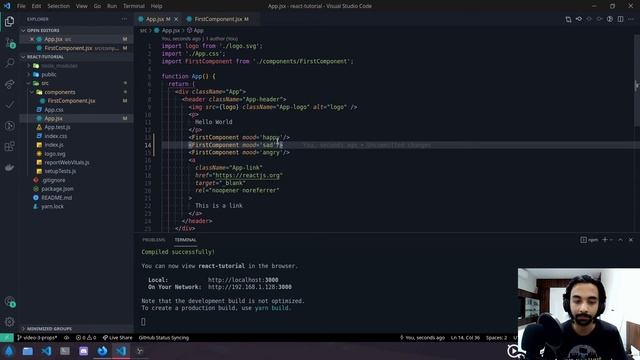Click the publish to cloud status icon
This screenshot has width=640, height=360.
click(x=67, y=338)
